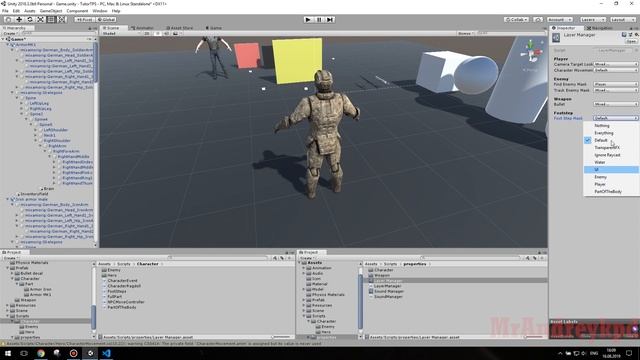Open the Enemy folder in Character assets
This screenshot has width=640, height=360.
111,270
